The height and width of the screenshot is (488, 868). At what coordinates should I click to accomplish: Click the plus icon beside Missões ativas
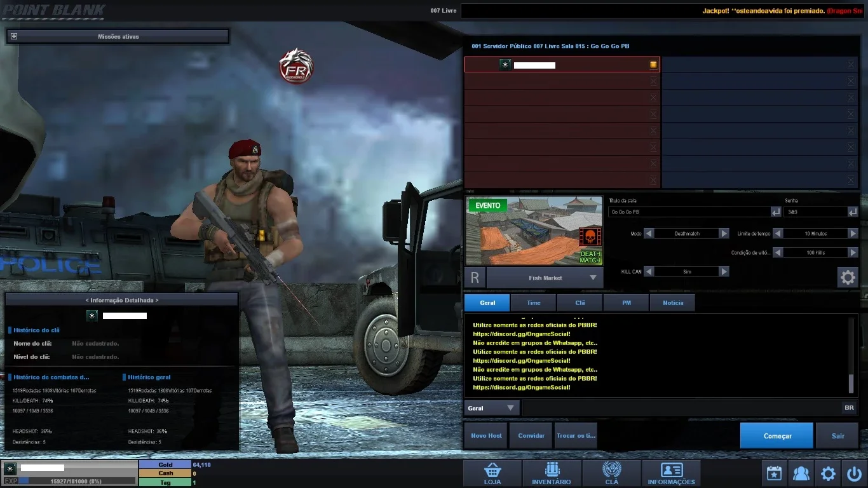click(14, 36)
